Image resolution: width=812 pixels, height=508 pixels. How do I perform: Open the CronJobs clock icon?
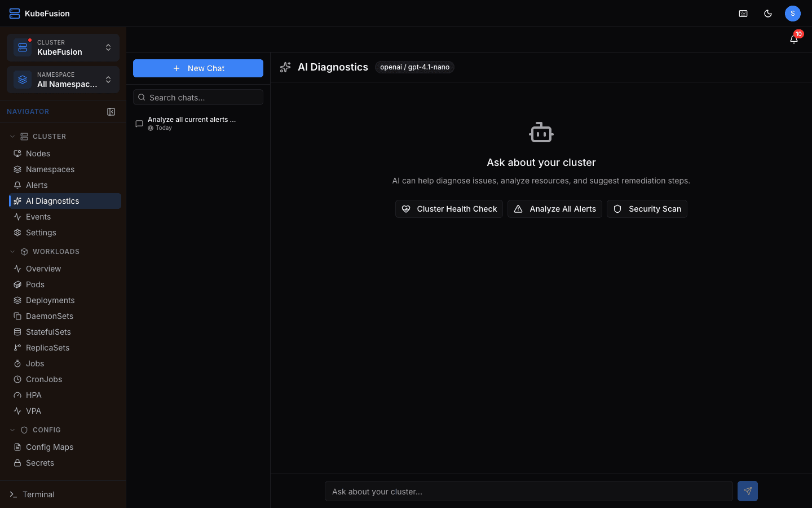(17, 379)
